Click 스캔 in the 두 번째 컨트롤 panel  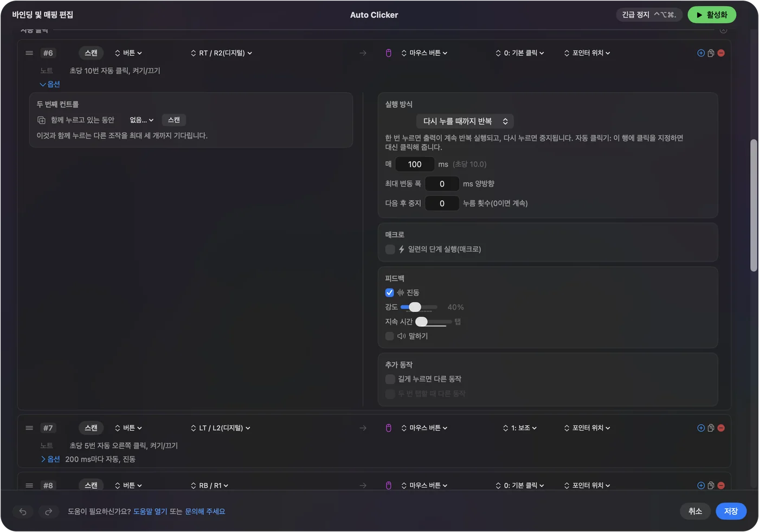click(x=174, y=120)
